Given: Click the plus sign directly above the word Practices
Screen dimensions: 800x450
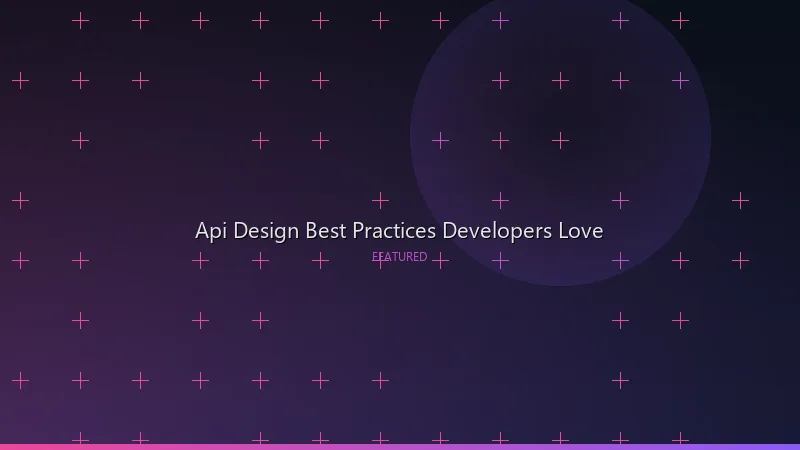Looking at the screenshot, I should pyautogui.click(x=380, y=200).
